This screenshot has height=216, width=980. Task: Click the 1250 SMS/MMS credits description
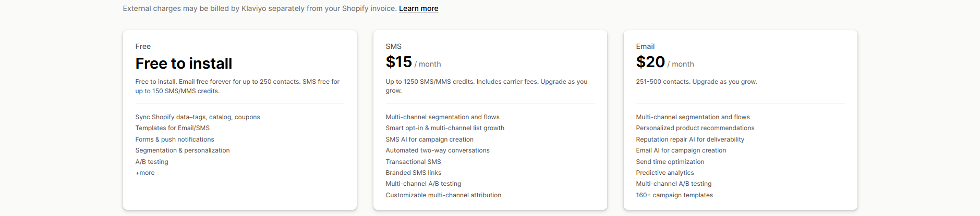[x=486, y=86]
